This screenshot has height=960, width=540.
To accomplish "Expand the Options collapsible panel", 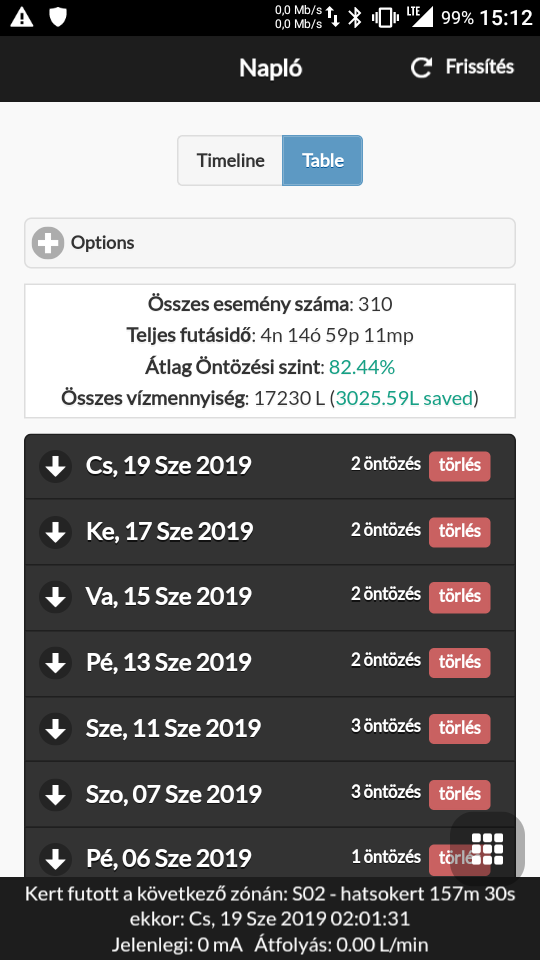I will 270,243.
